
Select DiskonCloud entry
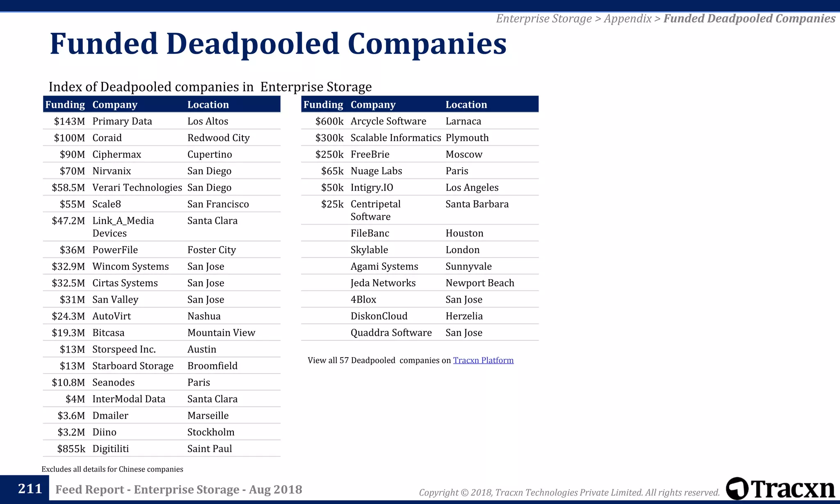pyautogui.click(x=379, y=316)
